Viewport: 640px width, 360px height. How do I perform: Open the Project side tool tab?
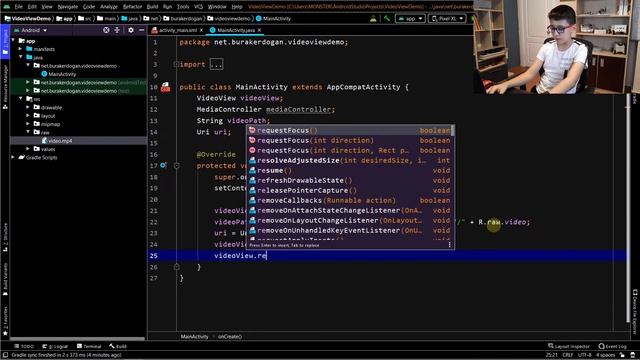[5, 42]
